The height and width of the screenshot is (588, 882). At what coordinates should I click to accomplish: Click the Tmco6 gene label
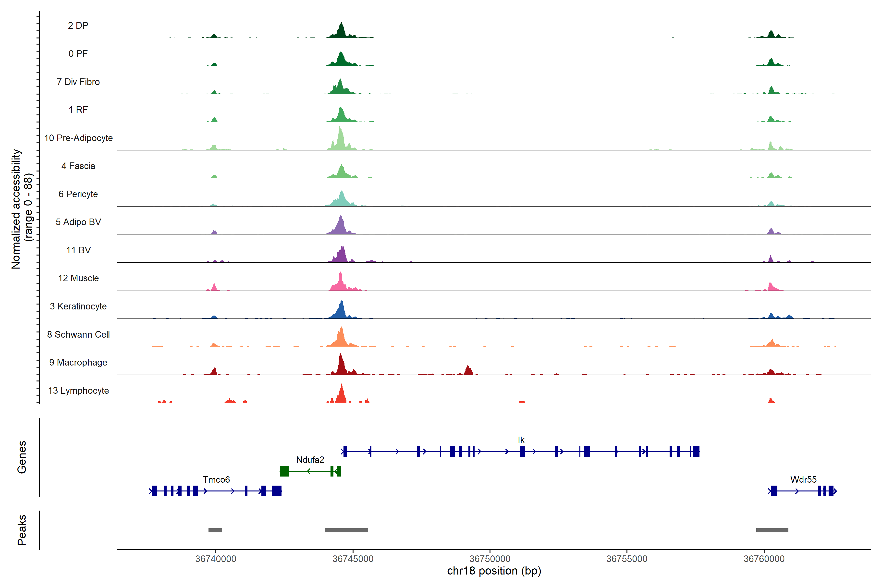tap(216, 480)
